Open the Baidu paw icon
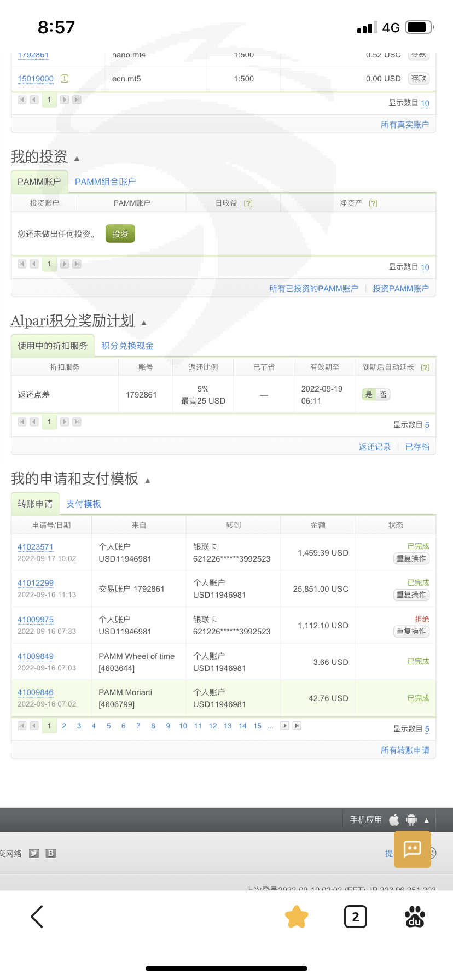This screenshot has width=453, height=980. pyautogui.click(x=415, y=917)
